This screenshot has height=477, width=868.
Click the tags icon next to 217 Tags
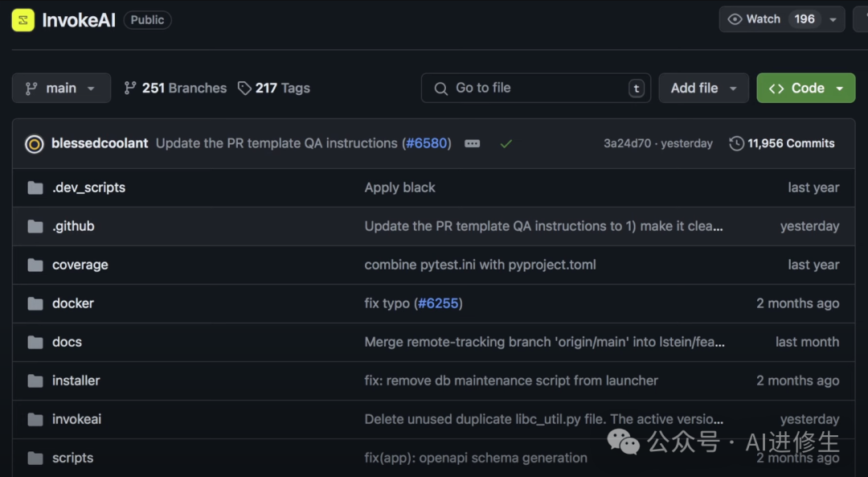(x=244, y=88)
